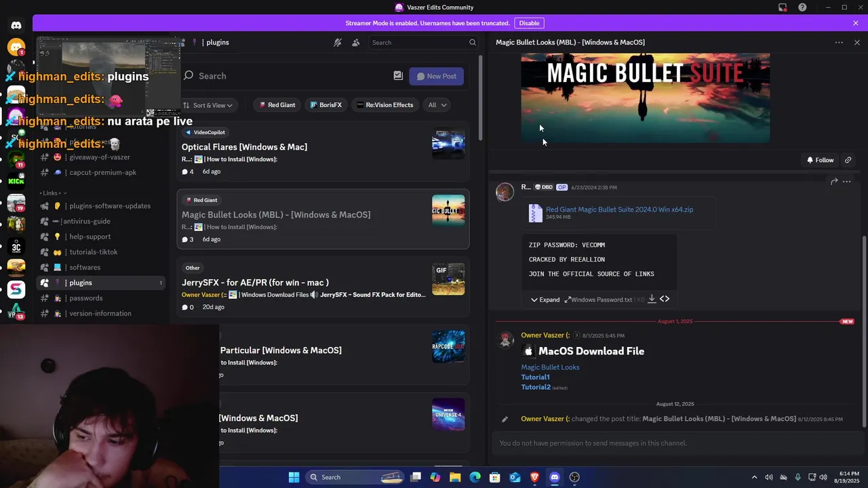Image resolution: width=868 pixels, height=488 pixels.
Task: Open help-support channel
Action: tap(100, 237)
